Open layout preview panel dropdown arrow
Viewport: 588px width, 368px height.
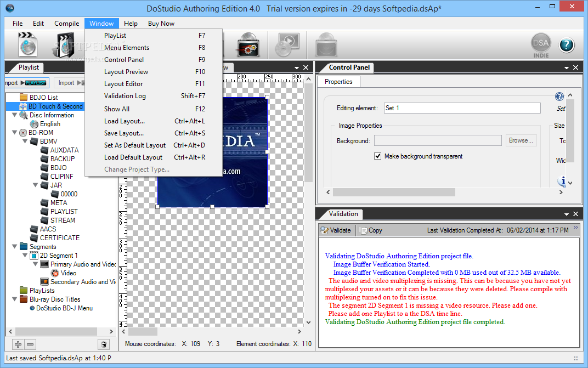coord(297,68)
